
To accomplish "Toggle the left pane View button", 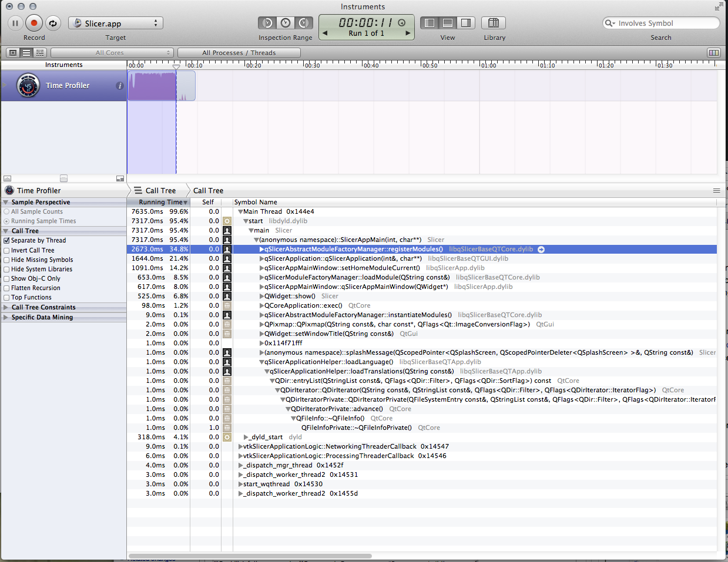I will 430,23.
